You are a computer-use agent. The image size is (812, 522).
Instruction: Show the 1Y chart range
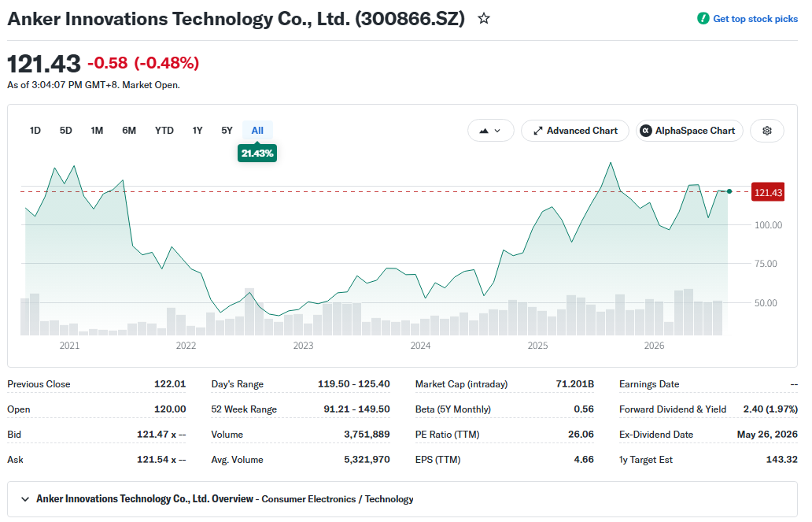click(x=197, y=131)
